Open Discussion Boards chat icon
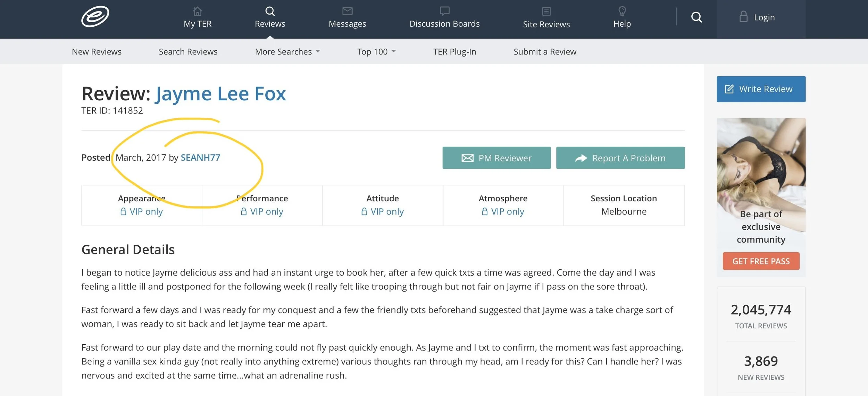Screen dimensions: 868x396 444,11
